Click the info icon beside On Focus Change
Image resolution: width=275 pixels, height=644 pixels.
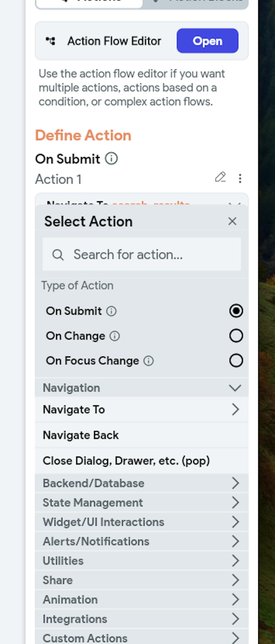pos(148,361)
